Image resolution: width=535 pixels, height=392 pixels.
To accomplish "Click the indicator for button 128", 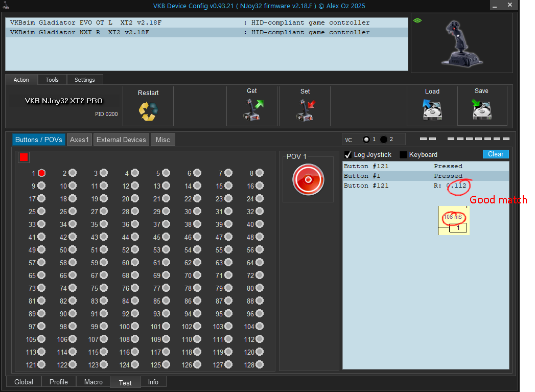I will tap(260, 365).
